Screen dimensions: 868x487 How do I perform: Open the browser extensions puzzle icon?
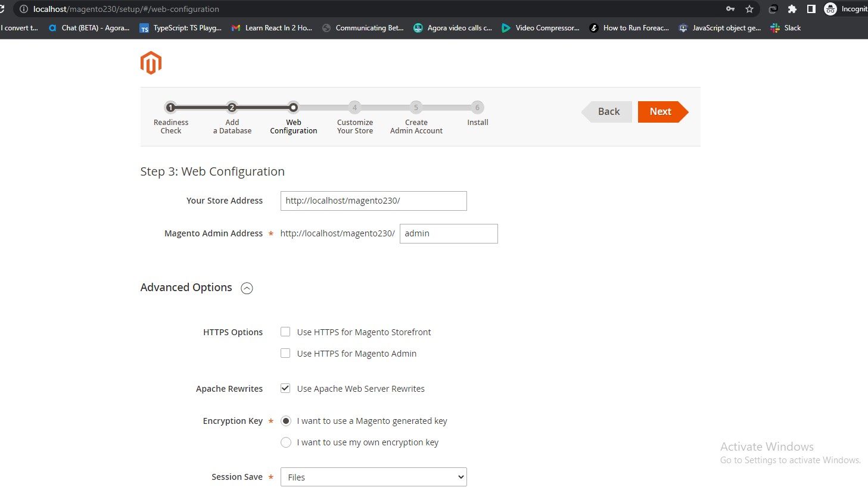click(x=792, y=9)
